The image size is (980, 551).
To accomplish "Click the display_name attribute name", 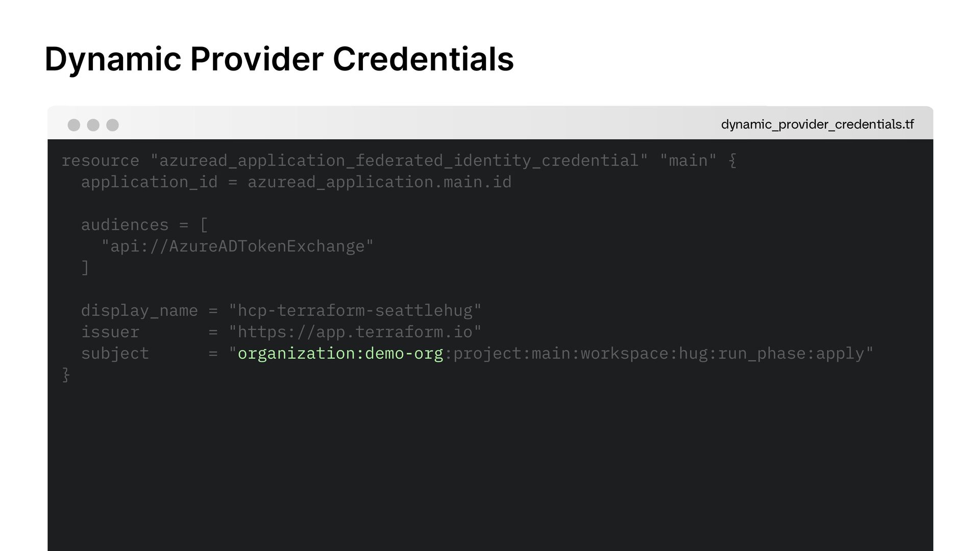I will (x=139, y=311).
